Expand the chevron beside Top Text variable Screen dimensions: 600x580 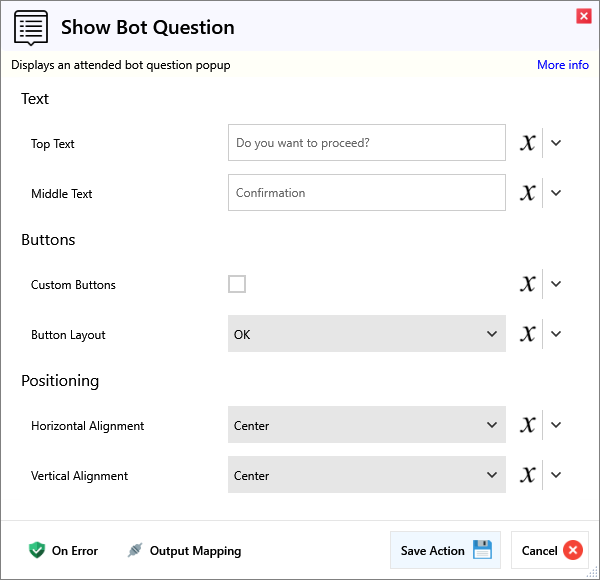[557, 143]
